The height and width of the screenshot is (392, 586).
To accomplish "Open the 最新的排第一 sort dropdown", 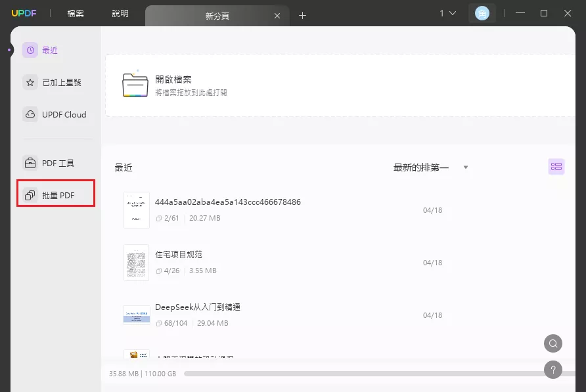I will click(x=430, y=167).
